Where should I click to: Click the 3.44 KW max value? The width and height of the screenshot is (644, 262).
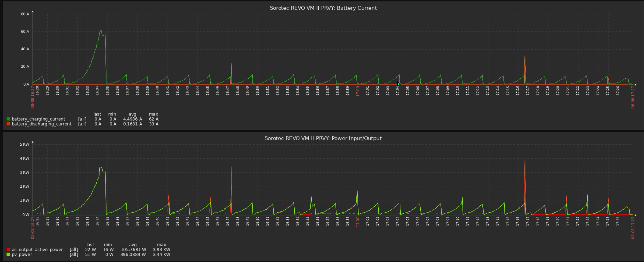click(161, 254)
